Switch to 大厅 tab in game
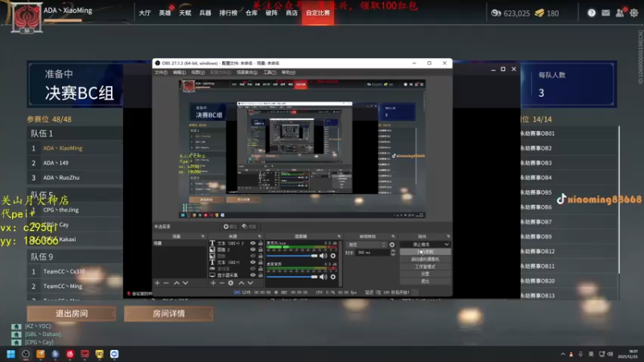Viewport: 644px width, 362px height. click(145, 13)
